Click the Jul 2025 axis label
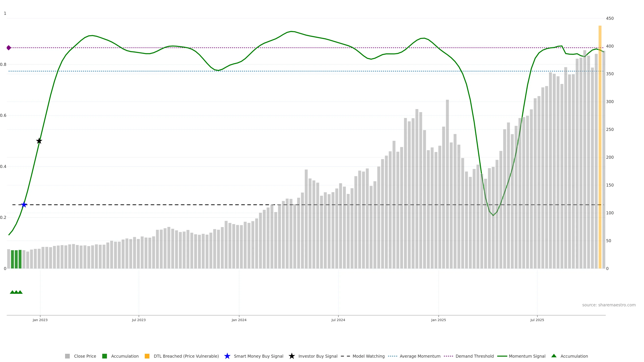Screen dimensions: 644x362 click(537, 320)
